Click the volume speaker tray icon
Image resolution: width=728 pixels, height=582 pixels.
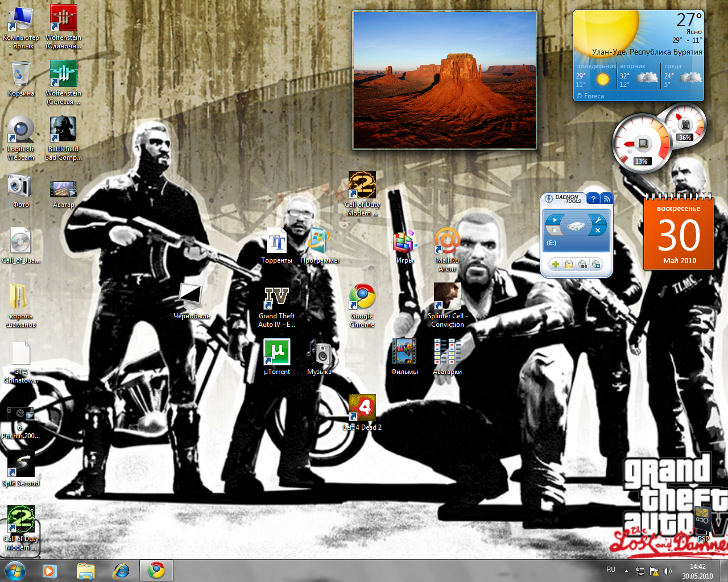tap(667, 571)
